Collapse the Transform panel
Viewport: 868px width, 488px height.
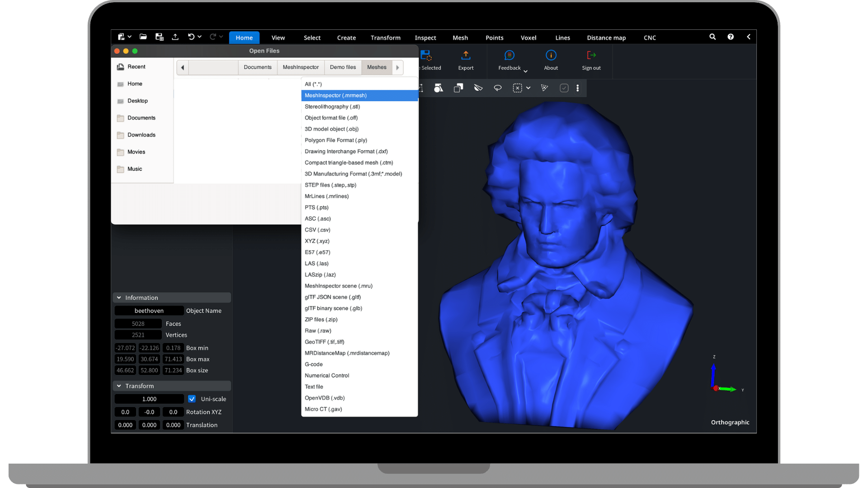point(119,386)
